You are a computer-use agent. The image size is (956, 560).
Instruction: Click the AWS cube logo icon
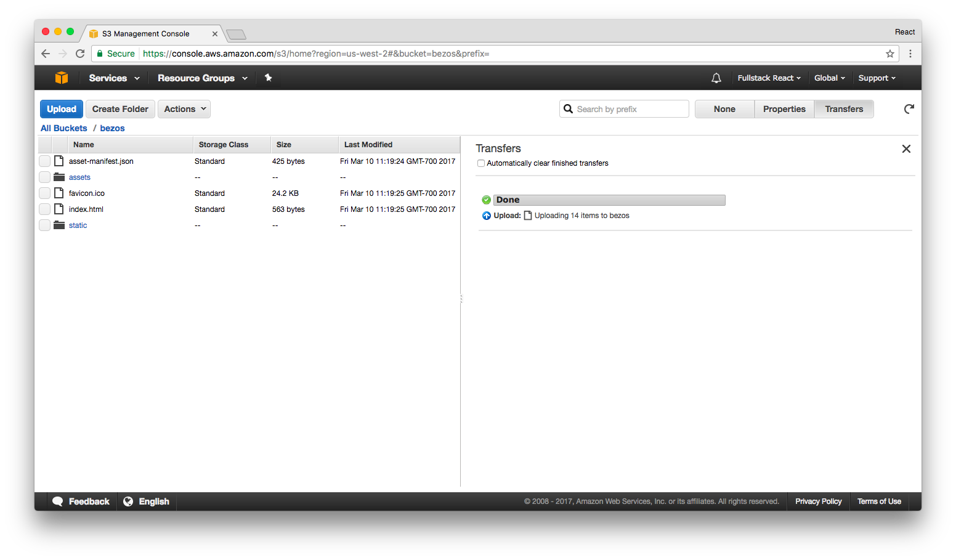point(62,78)
